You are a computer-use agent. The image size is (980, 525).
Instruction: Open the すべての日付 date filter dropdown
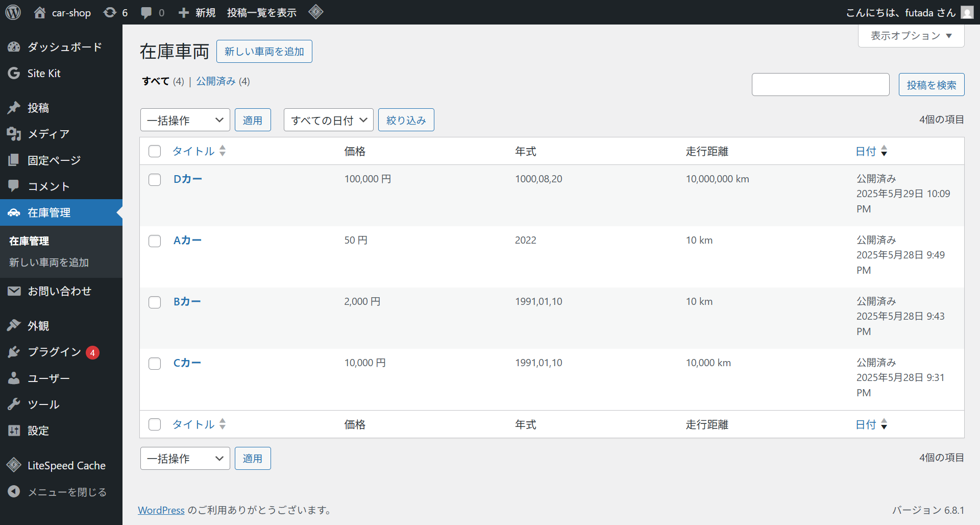click(x=328, y=120)
